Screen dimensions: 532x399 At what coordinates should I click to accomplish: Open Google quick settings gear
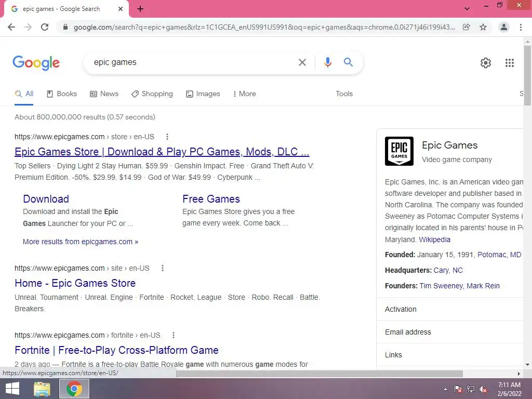[x=486, y=63]
